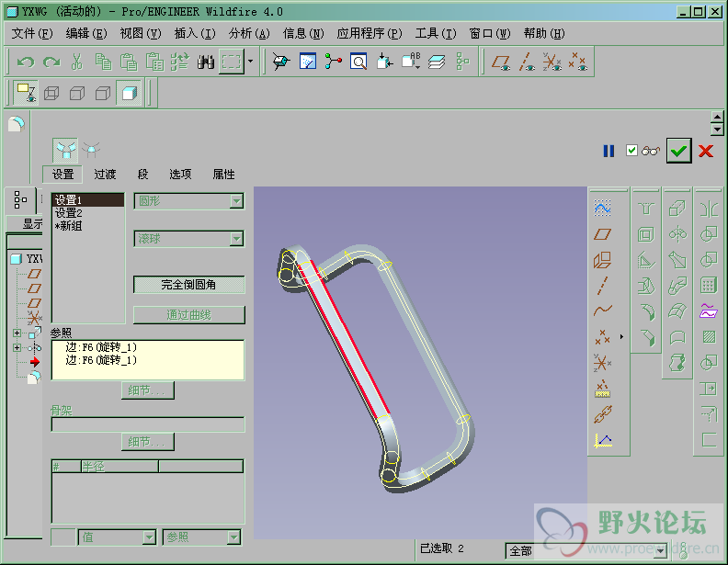Switch to the 过渡 tab
Viewport: 728px width, 565px height.
(105, 174)
